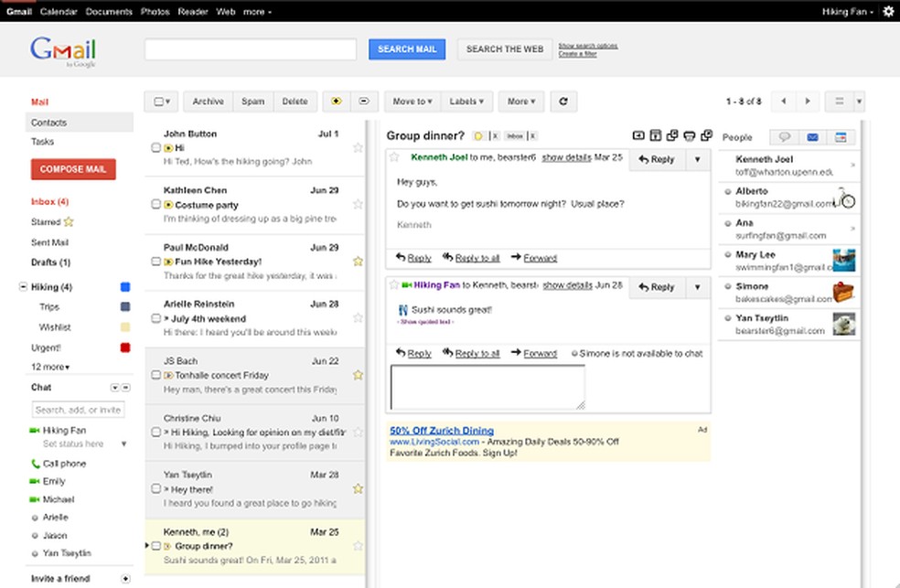Click inside the reply text box
Viewport: 900px width, 588px height.
(x=489, y=388)
